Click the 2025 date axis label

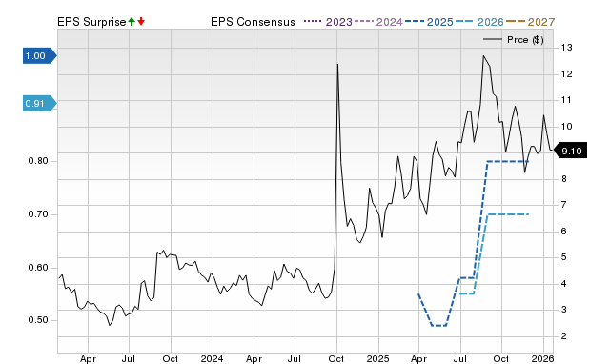378,358
